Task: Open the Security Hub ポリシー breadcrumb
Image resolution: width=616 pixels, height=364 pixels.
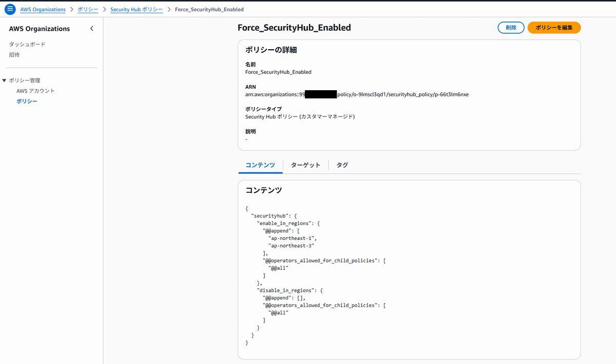Action: [137, 9]
